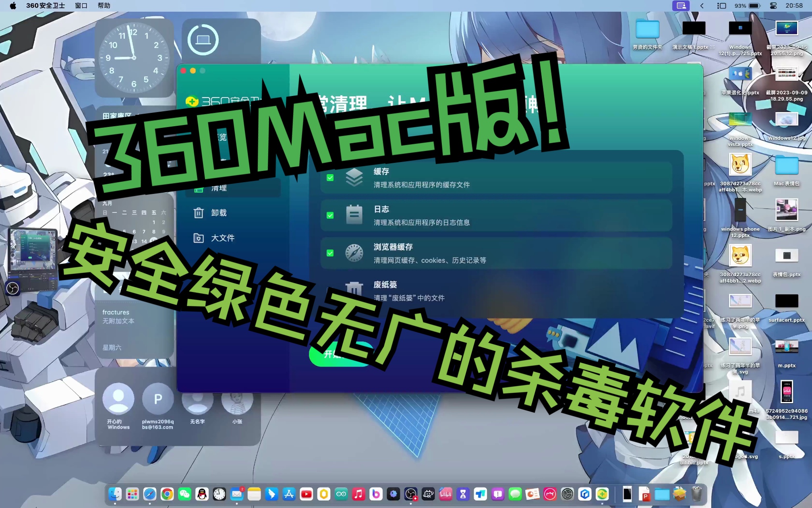This screenshot has height=508, width=812.
Task: Select the Mac表情包 folder on the desktop
Action: (786, 171)
